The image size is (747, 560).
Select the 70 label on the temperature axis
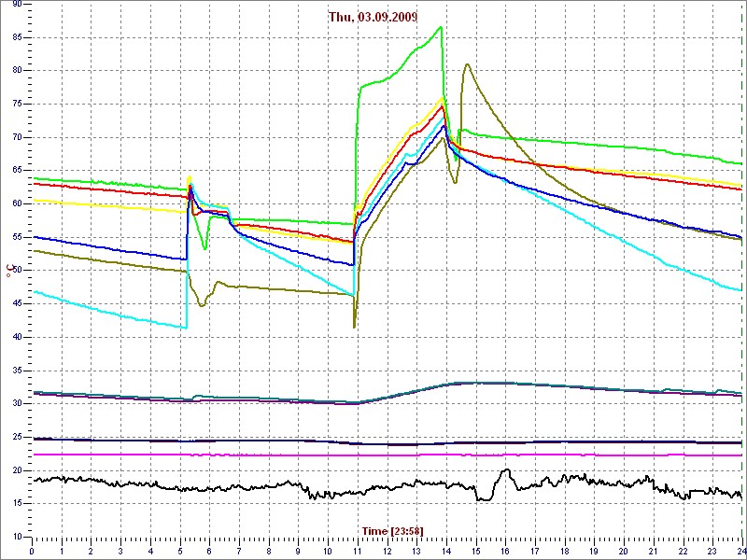point(17,137)
